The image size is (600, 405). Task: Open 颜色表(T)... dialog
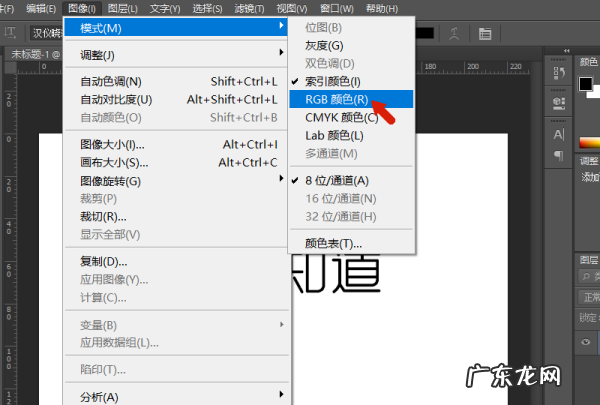pos(351,243)
